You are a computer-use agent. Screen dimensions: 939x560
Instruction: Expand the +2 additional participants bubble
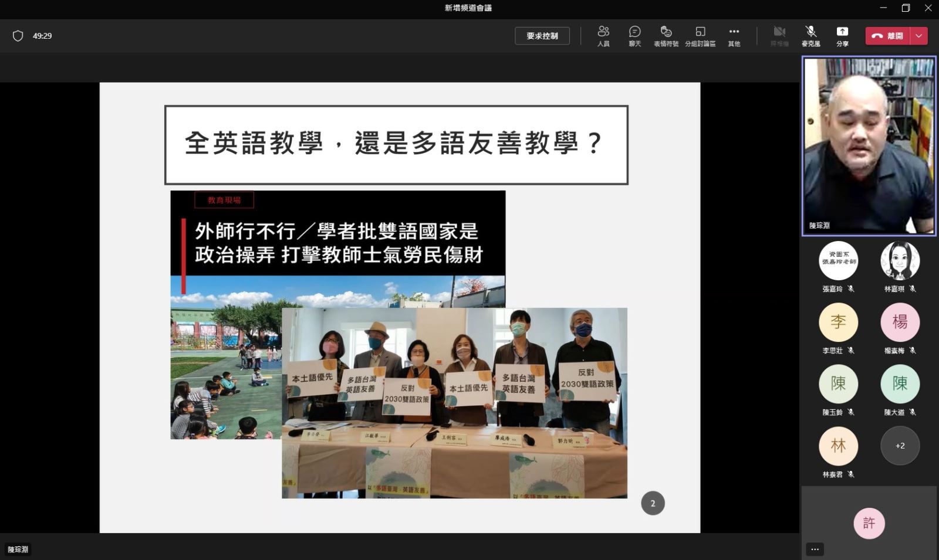point(900,446)
